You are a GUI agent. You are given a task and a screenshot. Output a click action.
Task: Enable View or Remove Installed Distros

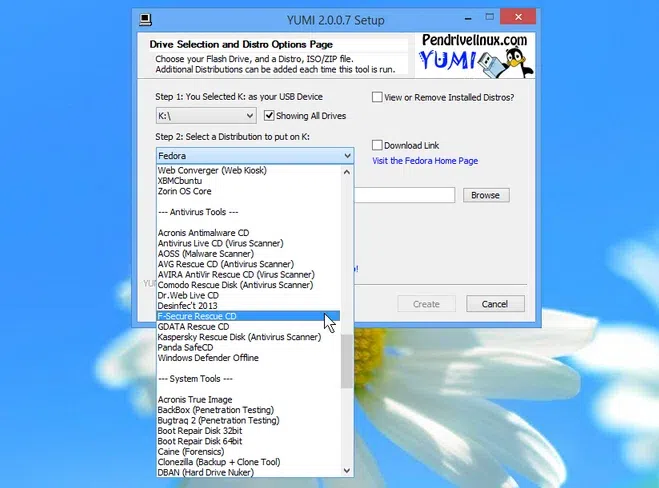[378, 97]
